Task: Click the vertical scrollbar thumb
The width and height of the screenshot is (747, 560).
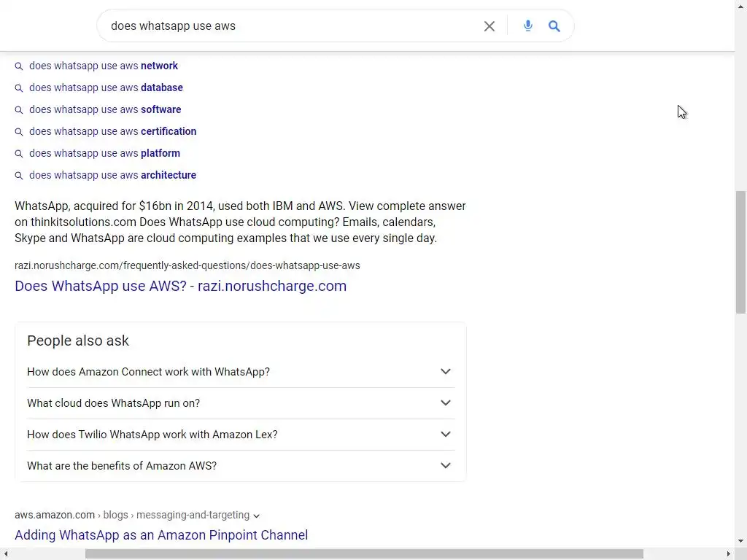Action: tap(740, 252)
